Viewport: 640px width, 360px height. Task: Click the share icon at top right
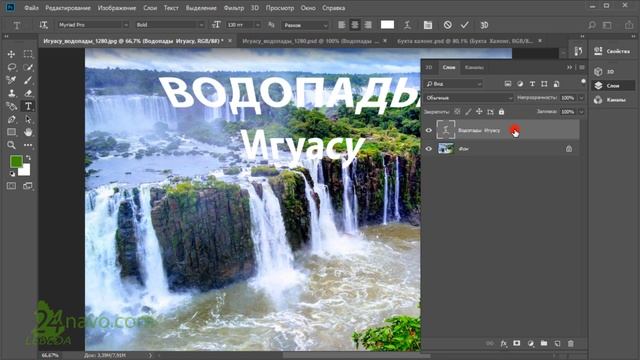tap(629, 25)
